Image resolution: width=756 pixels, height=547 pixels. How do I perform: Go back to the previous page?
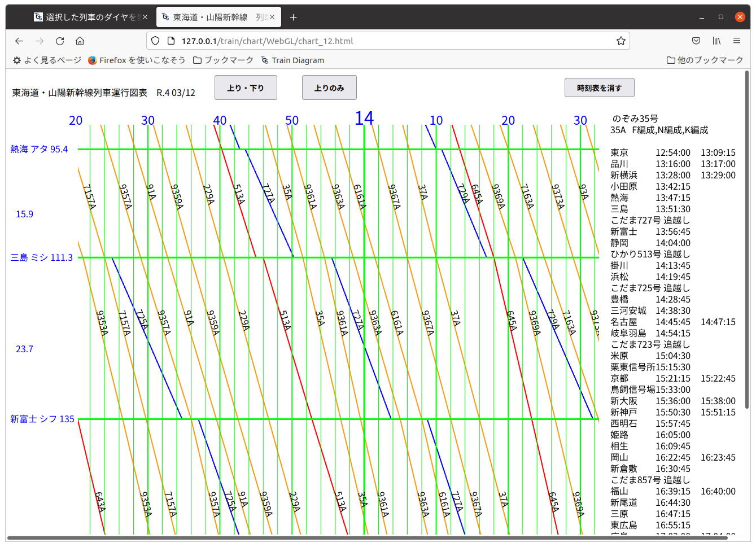[19, 41]
